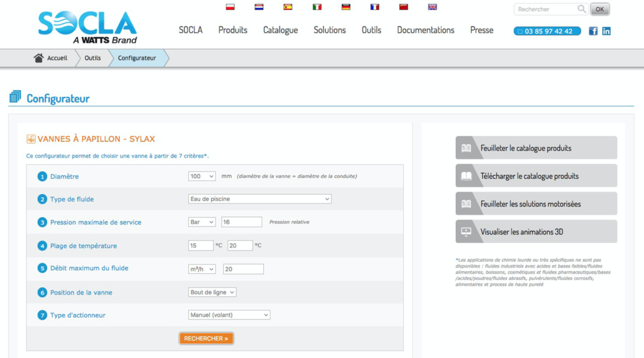Screen dimensions: 644x358
Task: Open Feuilleter les solutions motorisées
Action: point(536,203)
